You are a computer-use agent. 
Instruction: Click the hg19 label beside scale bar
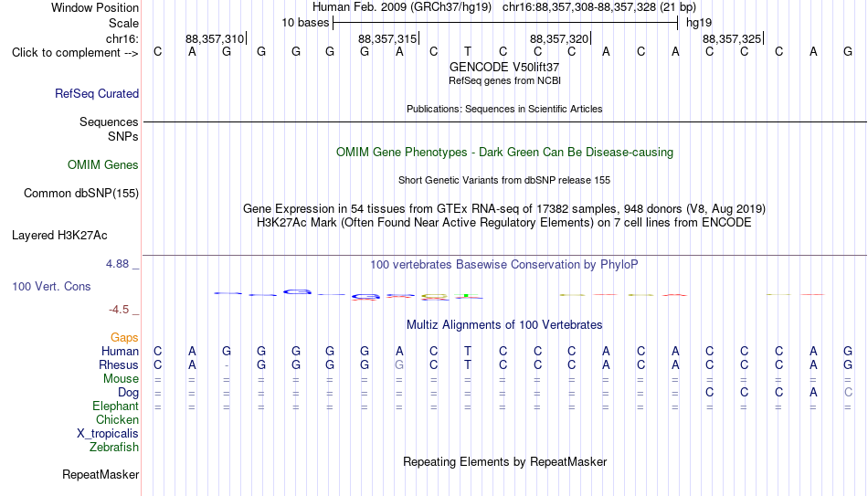(699, 23)
